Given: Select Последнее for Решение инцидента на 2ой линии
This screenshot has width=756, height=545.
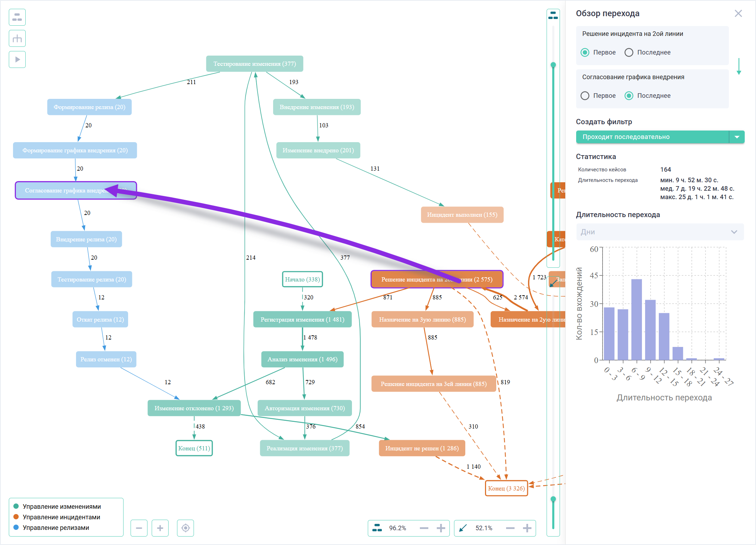Looking at the screenshot, I should pyautogui.click(x=629, y=52).
